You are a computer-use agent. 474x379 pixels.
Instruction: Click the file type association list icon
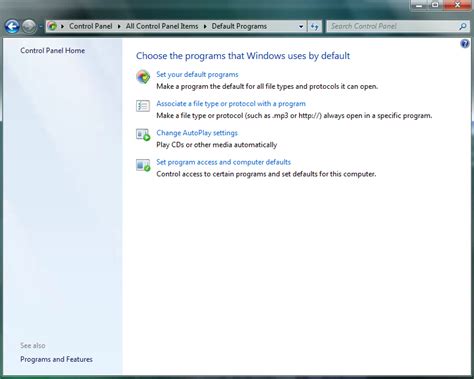point(143,106)
